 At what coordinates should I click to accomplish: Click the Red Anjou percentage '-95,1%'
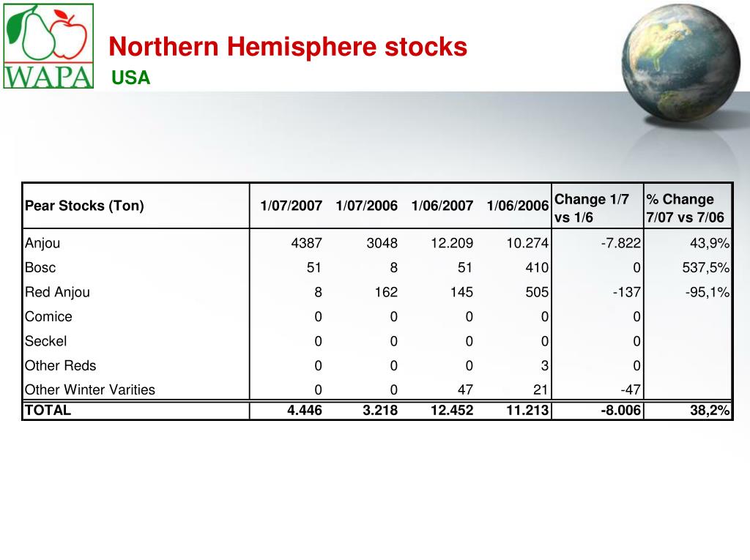point(708,292)
